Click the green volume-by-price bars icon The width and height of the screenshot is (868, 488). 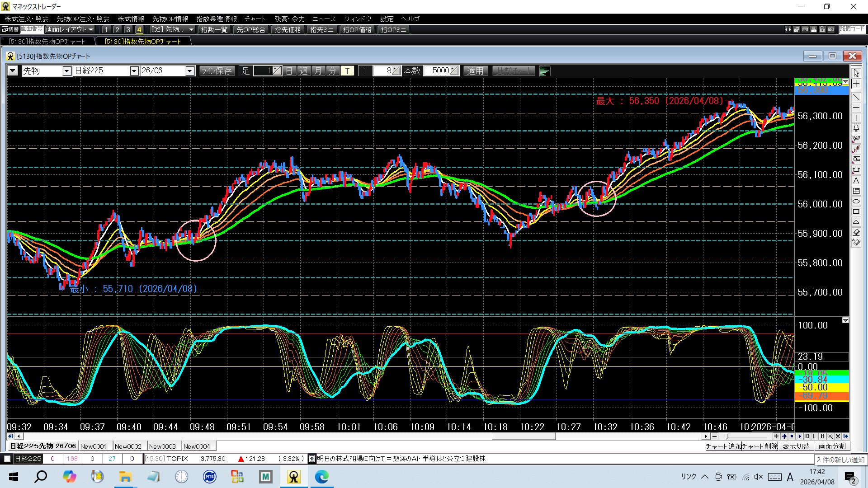pos(544,71)
